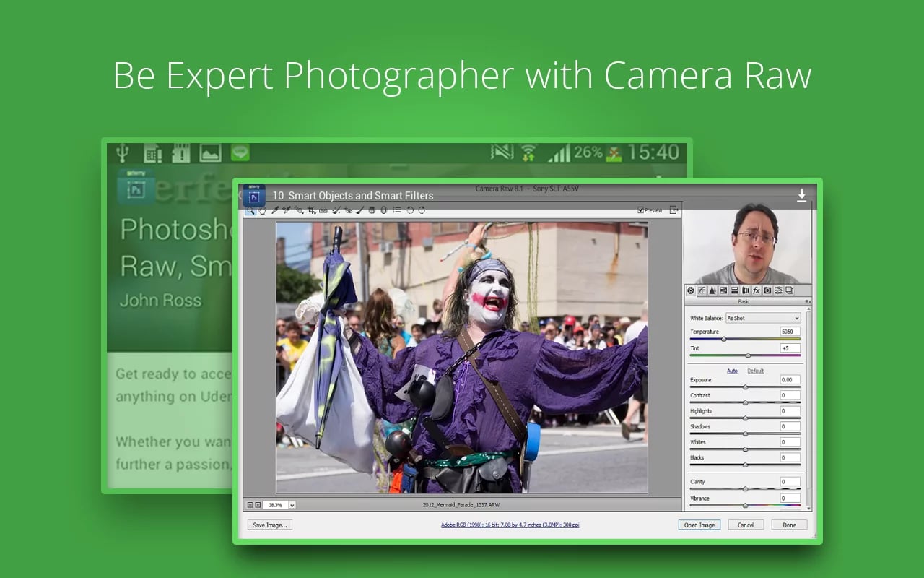Select the Color Sampler tool
924x578 pixels.
(287, 210)
